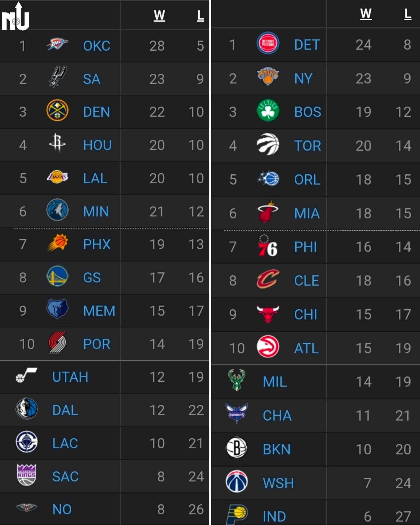
Task: Open the MIL team link
Action: pyautogui.click(x=275, y=382)
